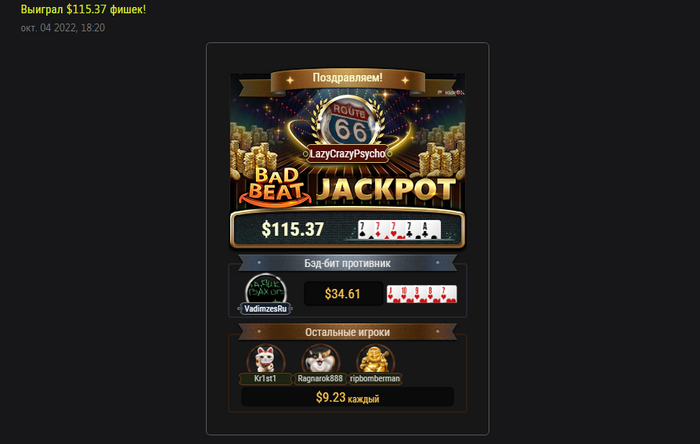This screenshot has height=444, width=700.
Task: Click the four sevens winning hand cards
Action: (399, 229)
